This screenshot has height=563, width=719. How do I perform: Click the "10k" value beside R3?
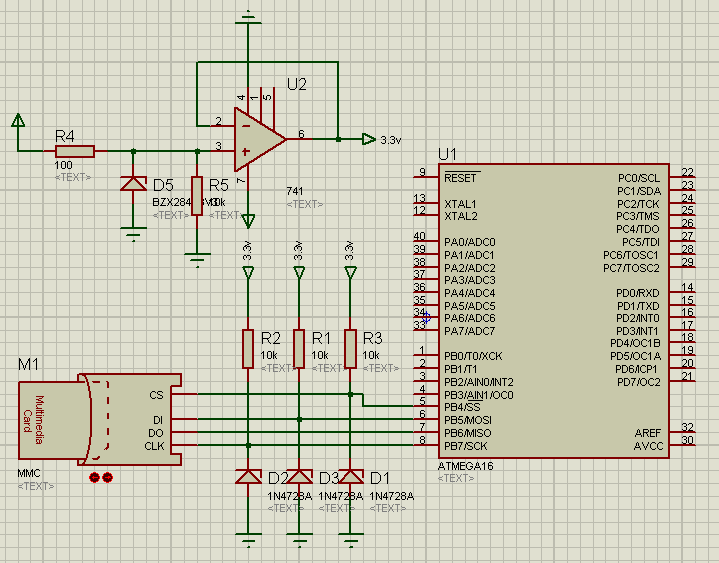pos(371,355)
